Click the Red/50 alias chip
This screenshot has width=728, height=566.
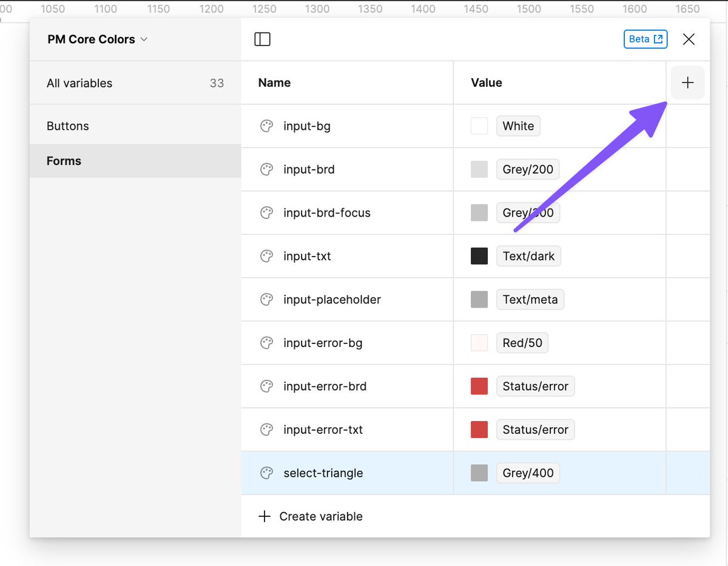point(522,343)
